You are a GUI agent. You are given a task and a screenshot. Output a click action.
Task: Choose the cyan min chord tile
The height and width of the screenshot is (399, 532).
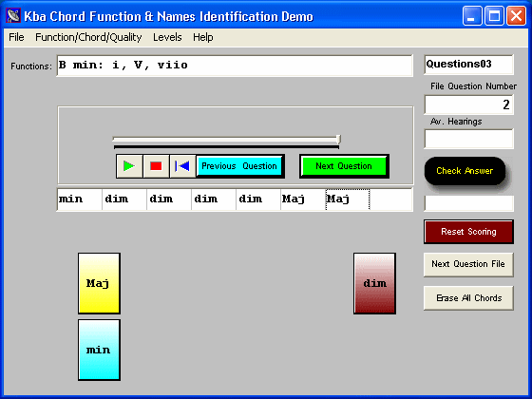(99, 350)
